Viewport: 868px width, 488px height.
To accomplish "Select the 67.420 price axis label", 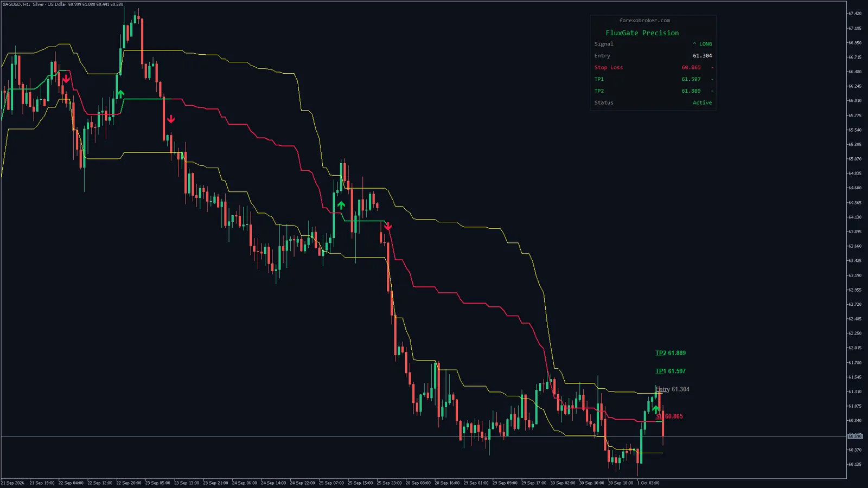I will tap(854, 14).
